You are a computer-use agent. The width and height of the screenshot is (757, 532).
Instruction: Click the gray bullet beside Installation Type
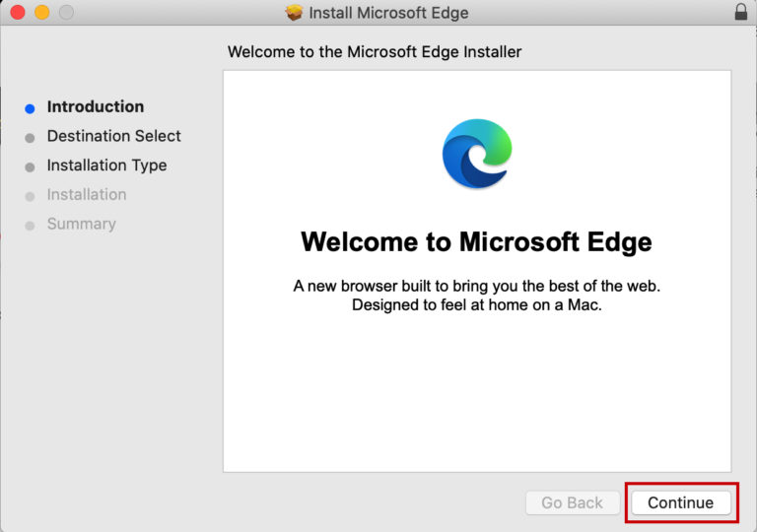point(30,167)
